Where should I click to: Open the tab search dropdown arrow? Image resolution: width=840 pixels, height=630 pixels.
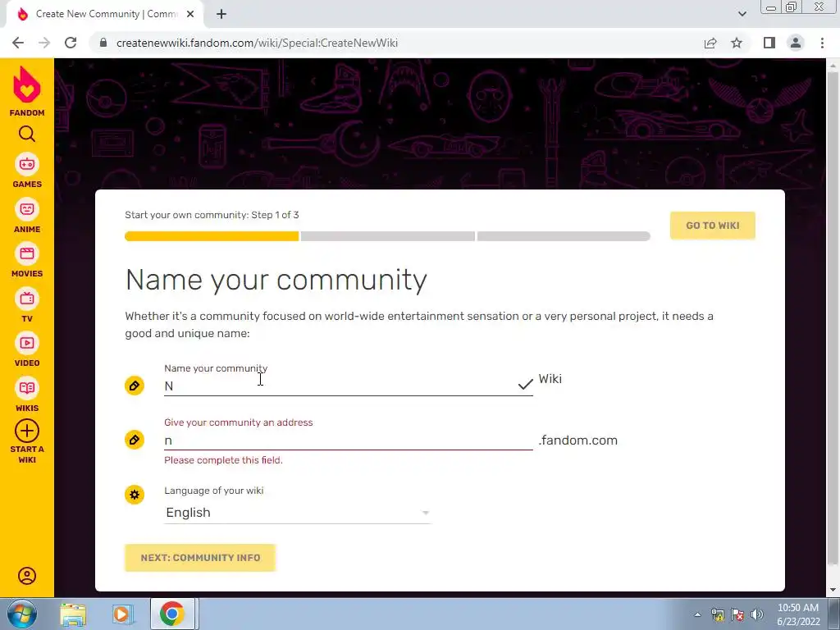(742, 14)
